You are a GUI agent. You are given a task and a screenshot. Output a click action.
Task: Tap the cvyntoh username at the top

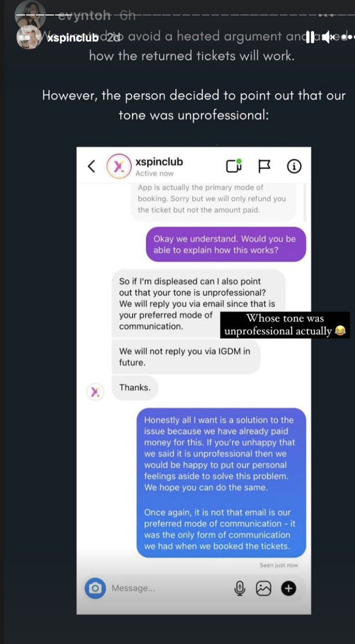(84, 15)
